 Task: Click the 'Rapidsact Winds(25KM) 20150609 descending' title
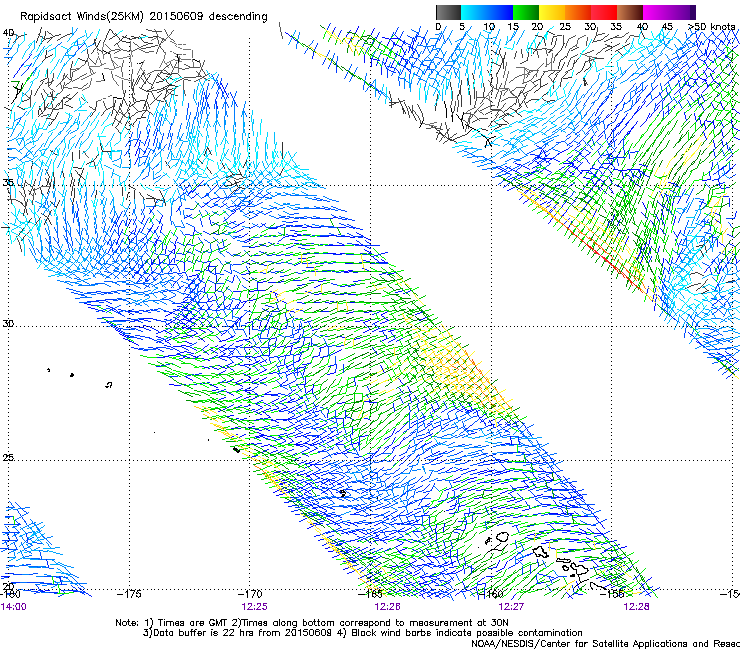[143, 17]
